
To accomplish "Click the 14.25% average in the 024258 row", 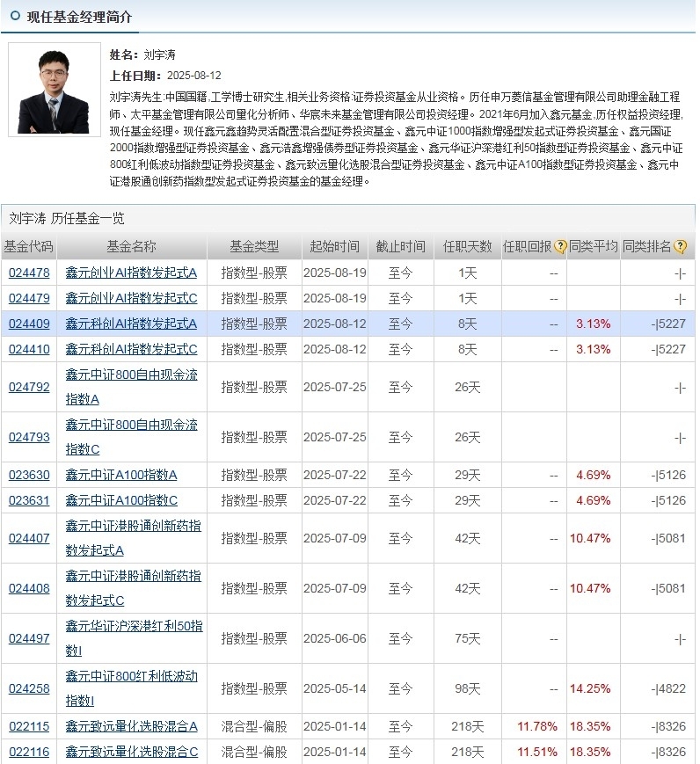I will coord(590,688).
